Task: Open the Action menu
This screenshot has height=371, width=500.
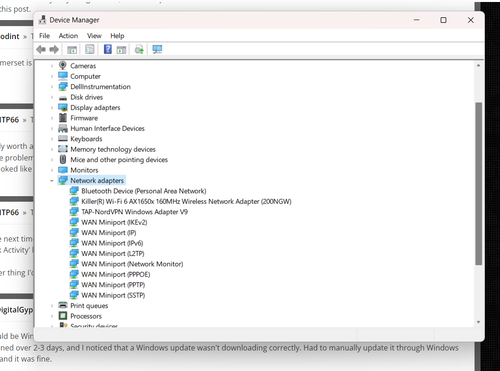Action: (x=68, y=36)
